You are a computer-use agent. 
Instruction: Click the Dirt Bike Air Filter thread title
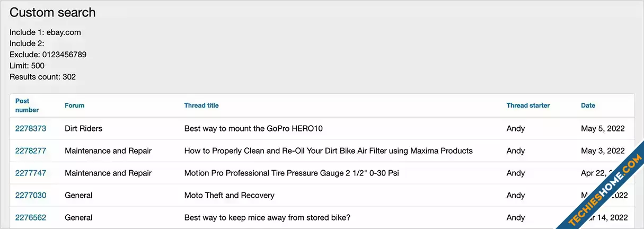pos(328,151)
